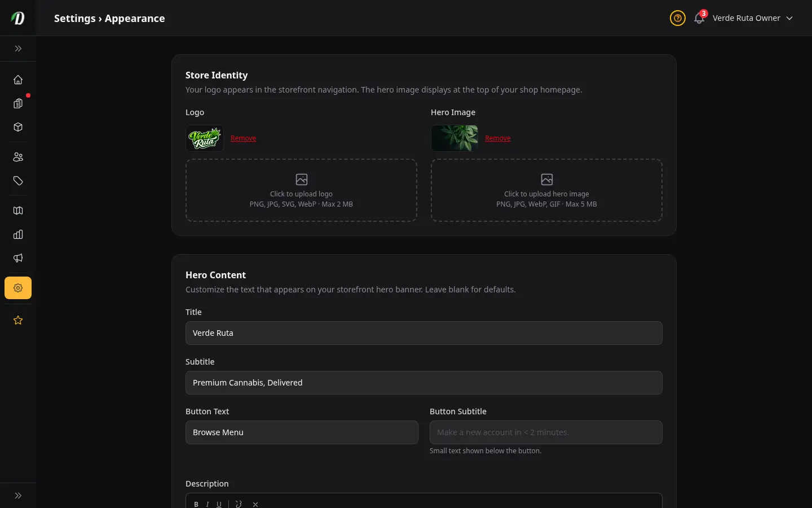The image size is (812, 508).
Task: Open the products box icon
Action: 18,127
